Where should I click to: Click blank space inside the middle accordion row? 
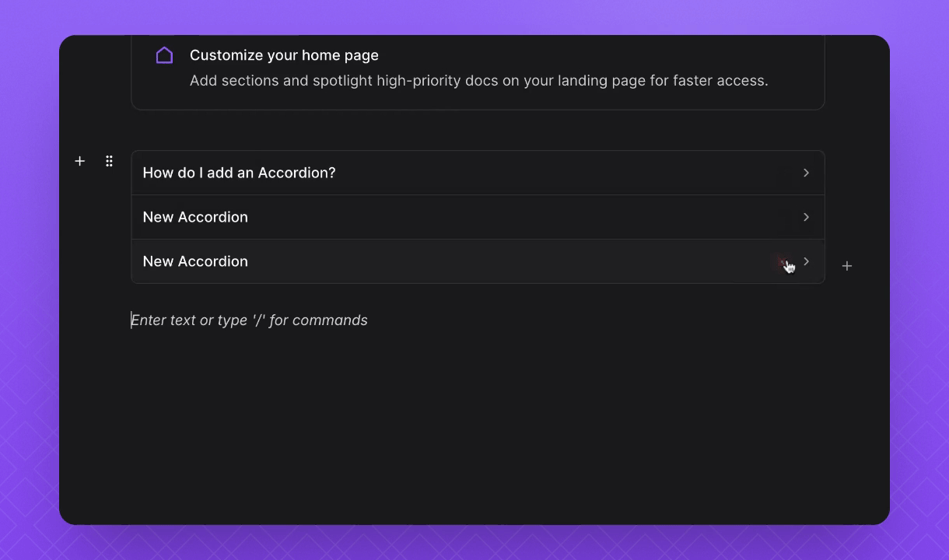click(506, 217)
